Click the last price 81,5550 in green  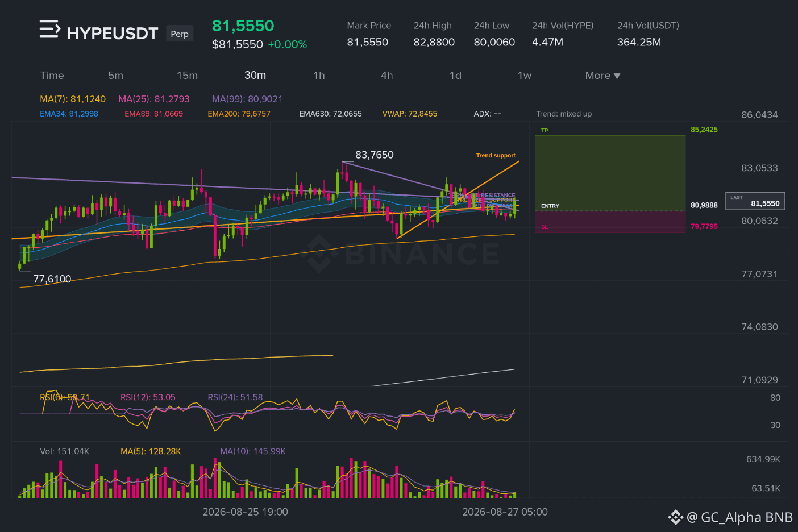(x=243, y=26)
